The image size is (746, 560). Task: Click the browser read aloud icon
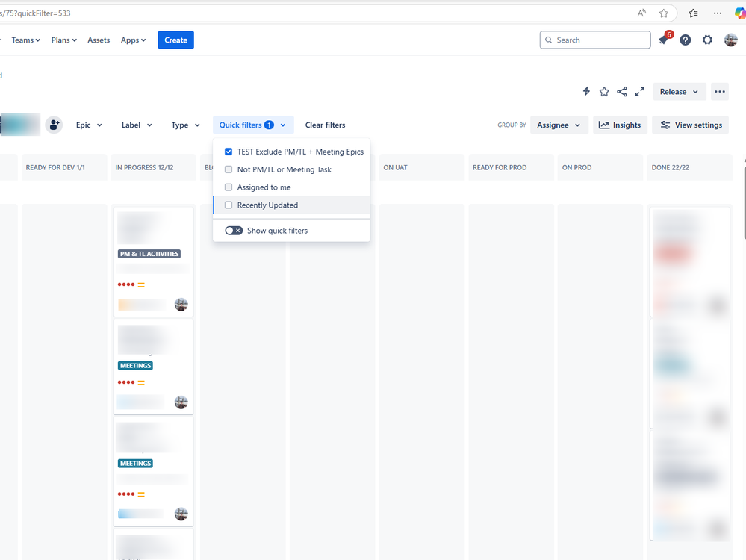click(641, 13)
